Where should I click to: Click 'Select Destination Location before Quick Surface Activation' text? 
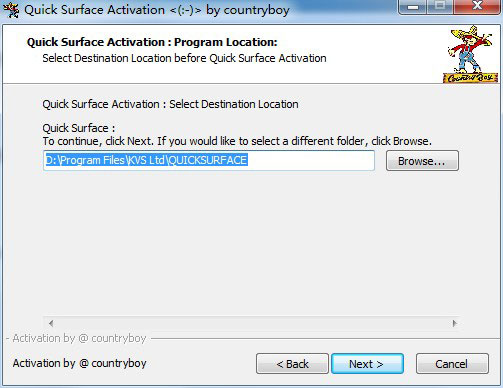click(184, 58)
